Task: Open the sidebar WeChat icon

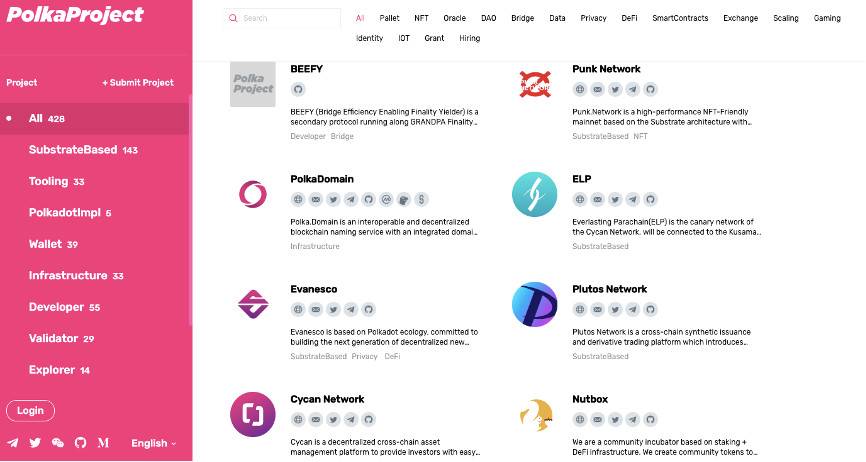Action: pos(58,442)
